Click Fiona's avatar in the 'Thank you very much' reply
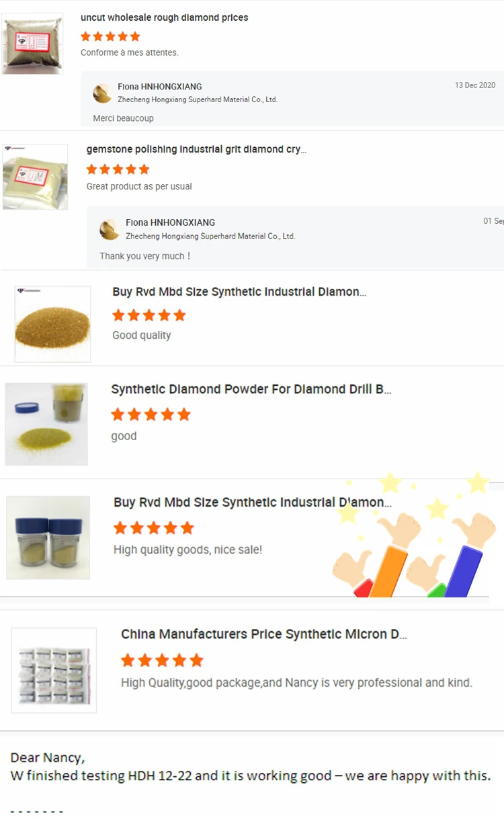Screen dimensions: 504x840 (x=109, y=229)
